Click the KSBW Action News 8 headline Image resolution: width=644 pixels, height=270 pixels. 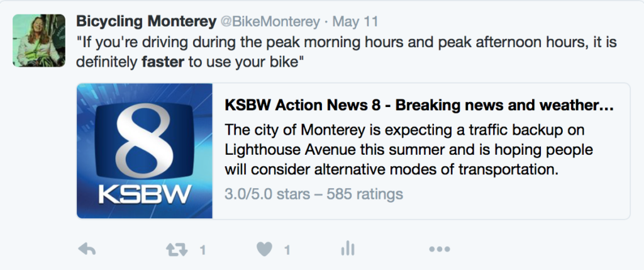[x=418, y=105]
